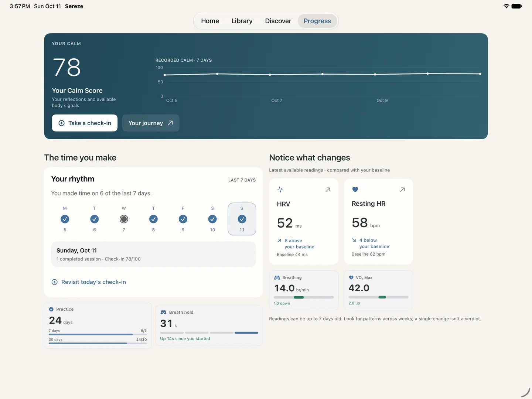Click the HRV upward trend arrow
532x399 pixels.
coord(279,241)
